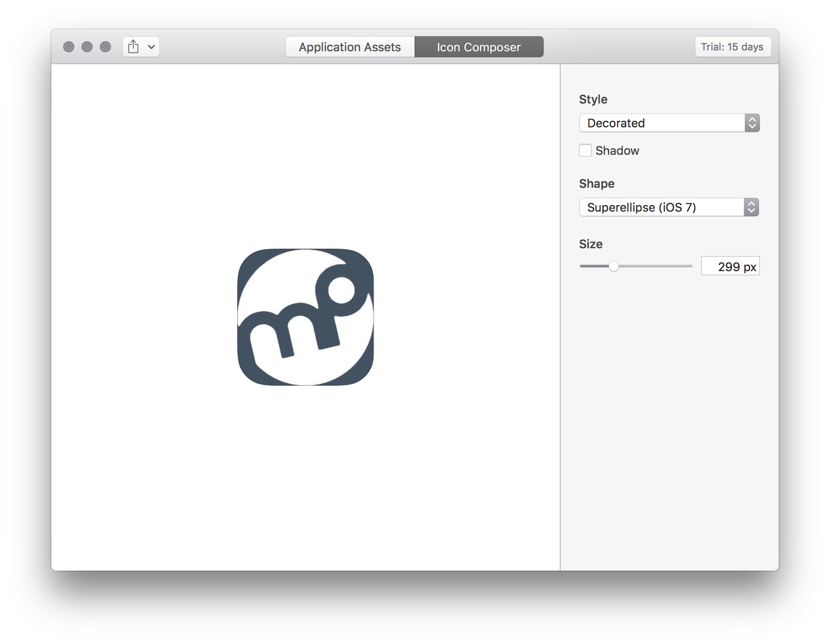Click the Trial: 15 days button
This screenshot has height=644, width=830.
pyautogui.click(x=732, y=47)
